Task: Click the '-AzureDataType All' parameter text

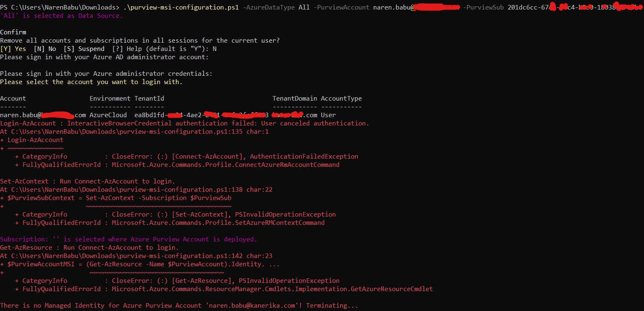Action: pos(276,7)
